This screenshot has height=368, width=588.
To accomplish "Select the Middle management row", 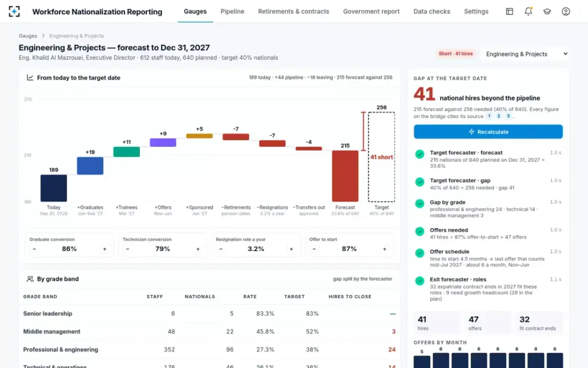I will click(x=209, y=332).
